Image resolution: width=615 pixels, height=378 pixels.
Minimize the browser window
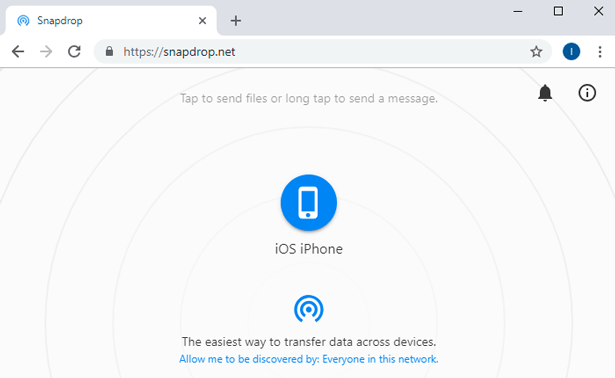[518, 11]
